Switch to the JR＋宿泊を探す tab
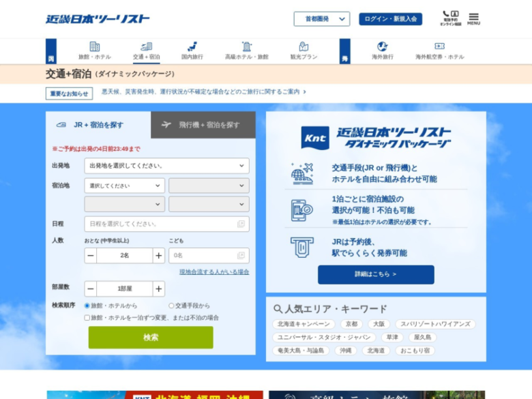 (98, 125)
